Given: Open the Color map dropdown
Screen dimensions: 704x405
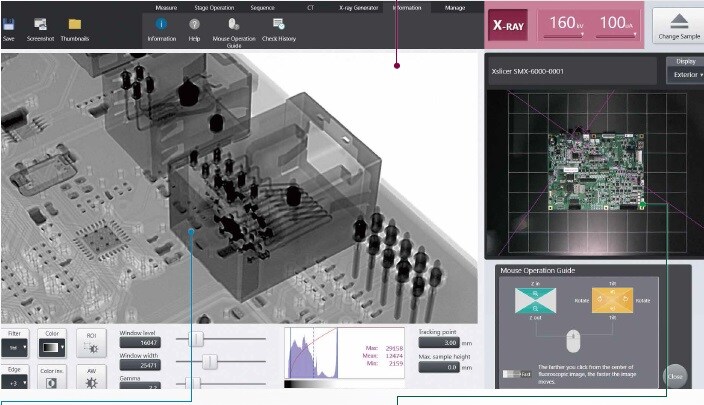Looking at the screenshot, I should (50, 347).
